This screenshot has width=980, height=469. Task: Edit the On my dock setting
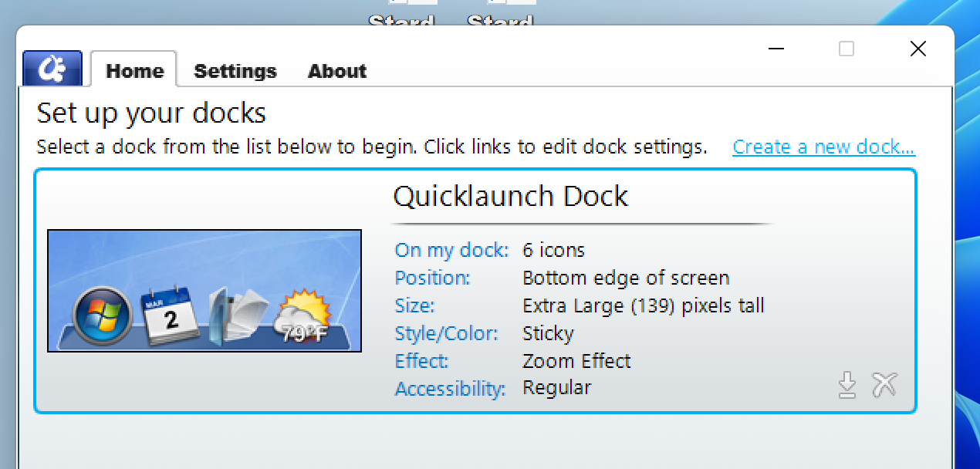451,250
